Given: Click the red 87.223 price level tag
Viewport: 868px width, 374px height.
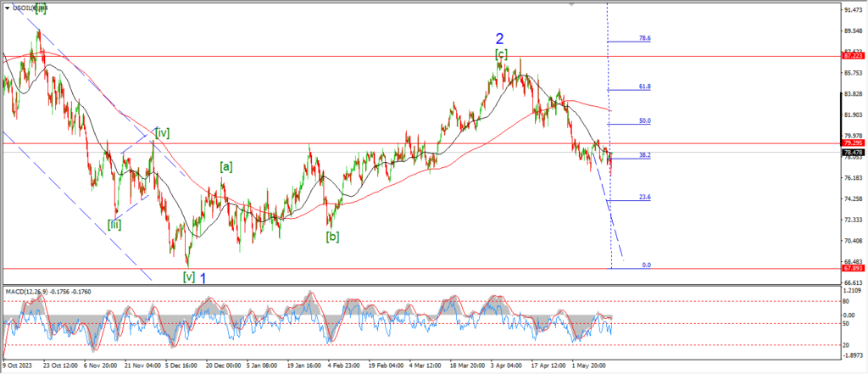Looking at the screenshot, I should 852,54.
